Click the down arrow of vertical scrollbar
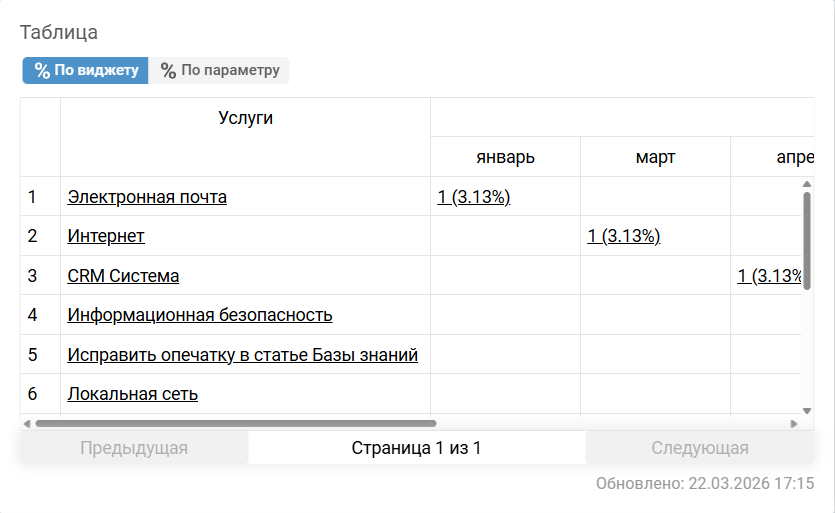The image size is (835, 513). tap(806, 410)
